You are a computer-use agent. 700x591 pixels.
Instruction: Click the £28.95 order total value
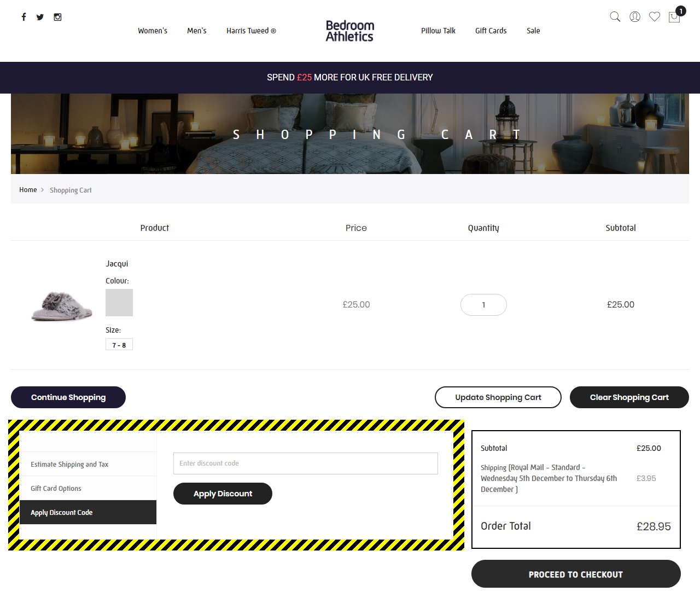654,526
